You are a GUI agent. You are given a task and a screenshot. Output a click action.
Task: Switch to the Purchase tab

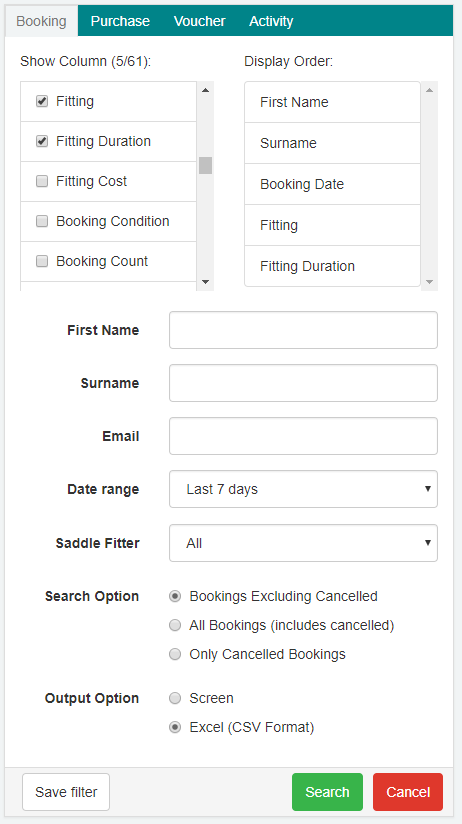pos(120,21)
